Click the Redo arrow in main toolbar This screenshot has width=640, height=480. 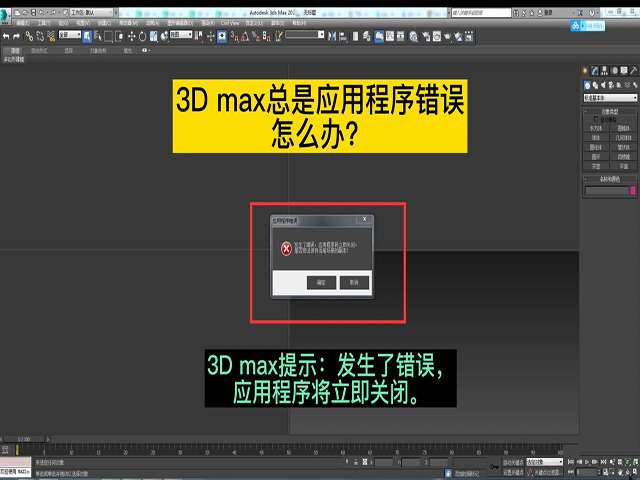click(x=17, y=37)
